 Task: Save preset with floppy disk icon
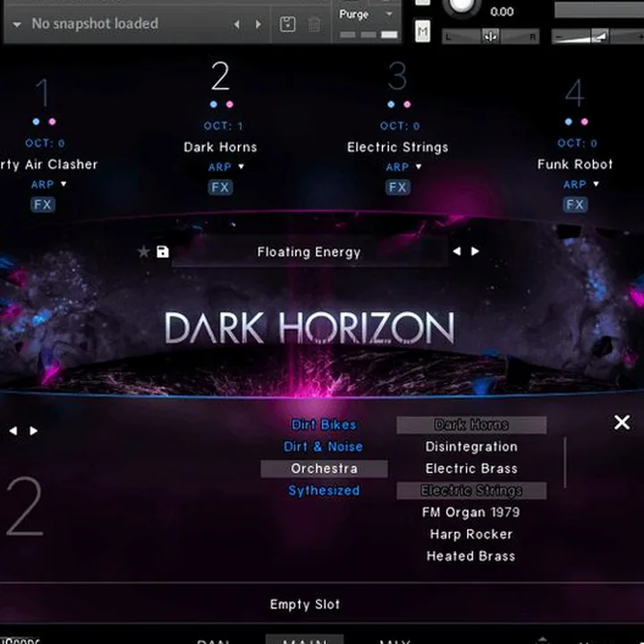(x=163, y=251)
